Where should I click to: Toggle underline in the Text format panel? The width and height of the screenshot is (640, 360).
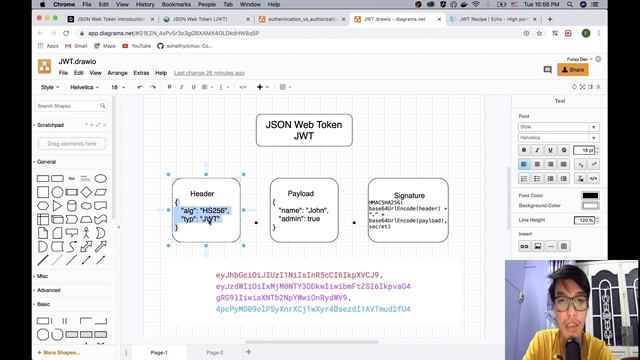(550, 150)
